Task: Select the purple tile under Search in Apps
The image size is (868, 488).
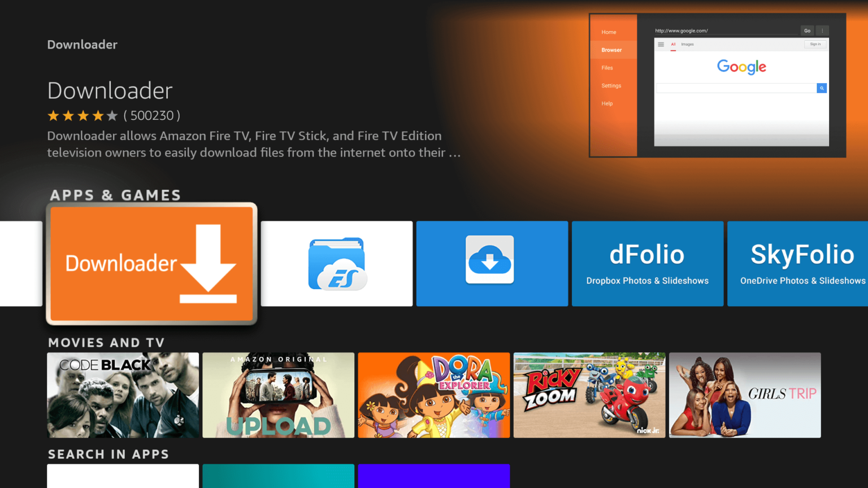Action: pyautogui.click(x=434, y=476)
